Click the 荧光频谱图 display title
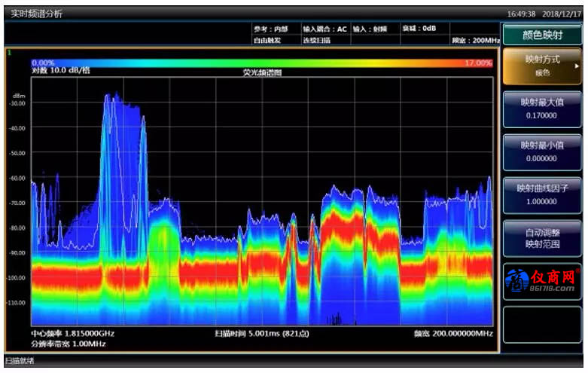The width and height of the screenshot is (588, 373). tap(262, 72)
